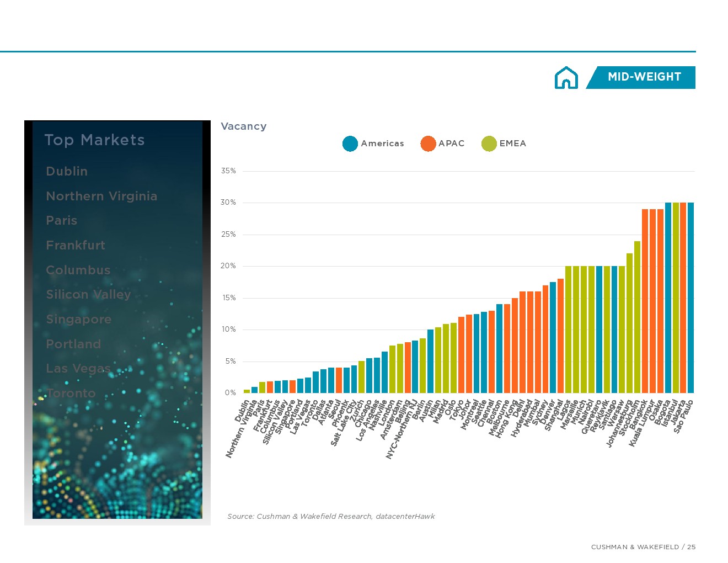This screenshot has height=563, width=728.
Task: Select the MID-WEIGHT section tab
Action: coord(644,77)
